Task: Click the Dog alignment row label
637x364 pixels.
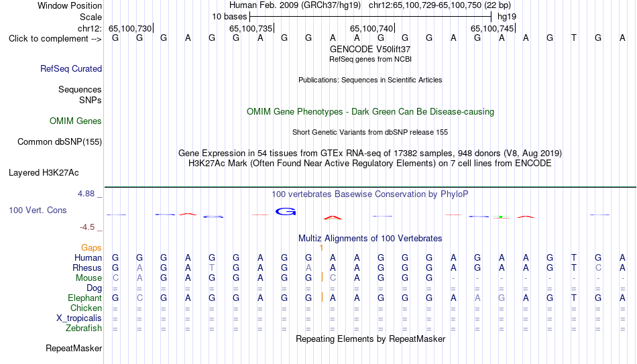Action: coord(95,288)
